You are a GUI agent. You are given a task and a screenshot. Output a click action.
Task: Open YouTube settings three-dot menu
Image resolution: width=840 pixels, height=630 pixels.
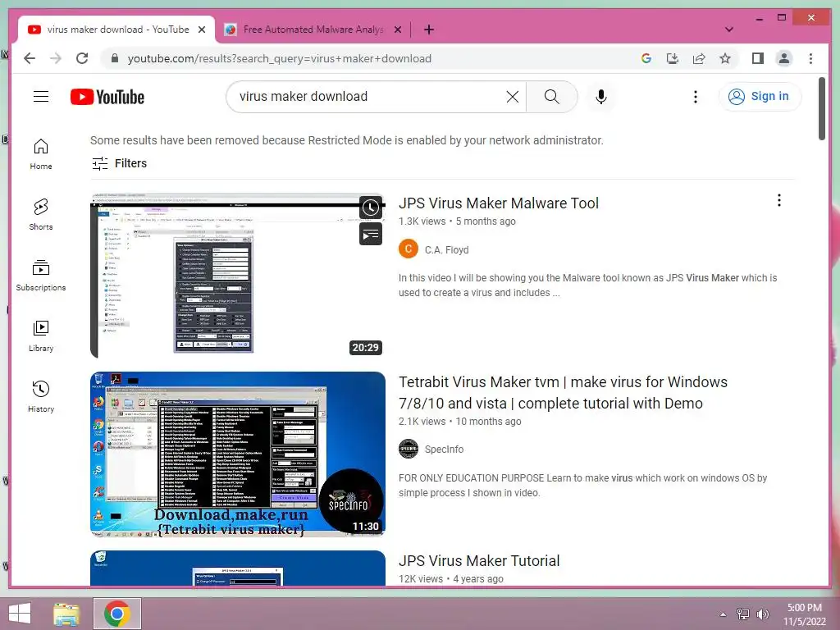696,97
